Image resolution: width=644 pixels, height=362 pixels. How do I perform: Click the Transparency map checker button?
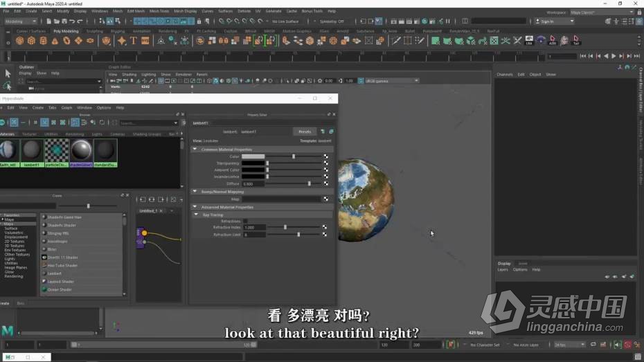[x=325, y=163]
